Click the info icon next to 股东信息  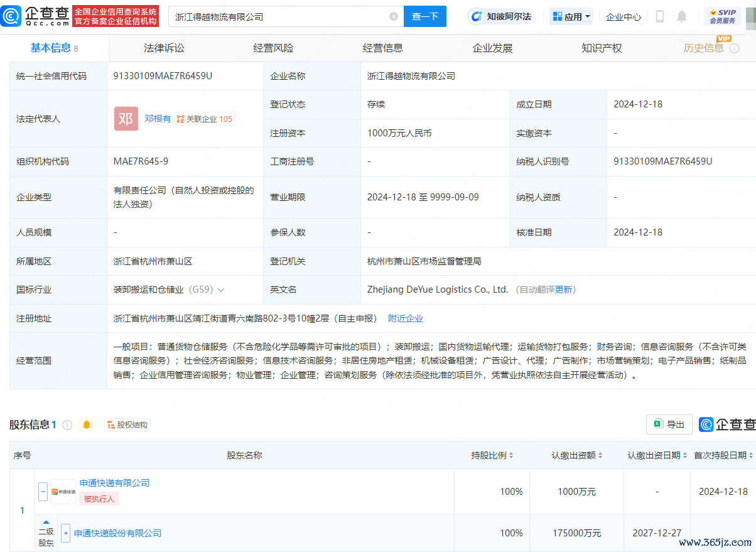[67, 425]
